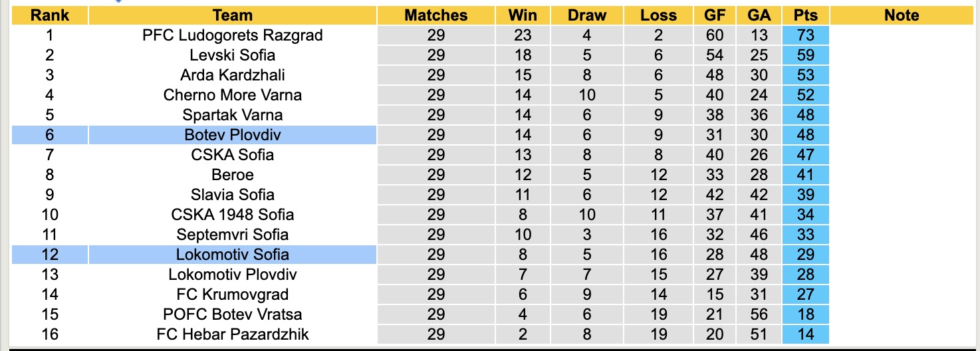980x351 pixels.
Task: Click the Rank column header
Action: (x=50, y=15)
